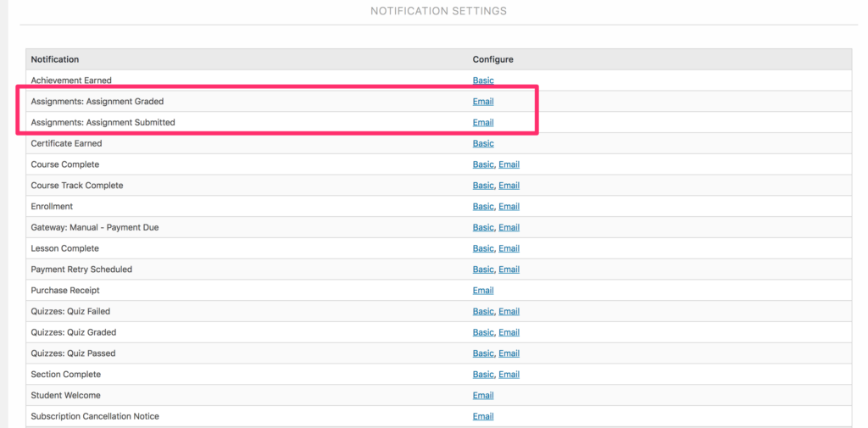Select the 'Achievement Earned' row label
Screen dimensions: 868x428
point(71,81)
